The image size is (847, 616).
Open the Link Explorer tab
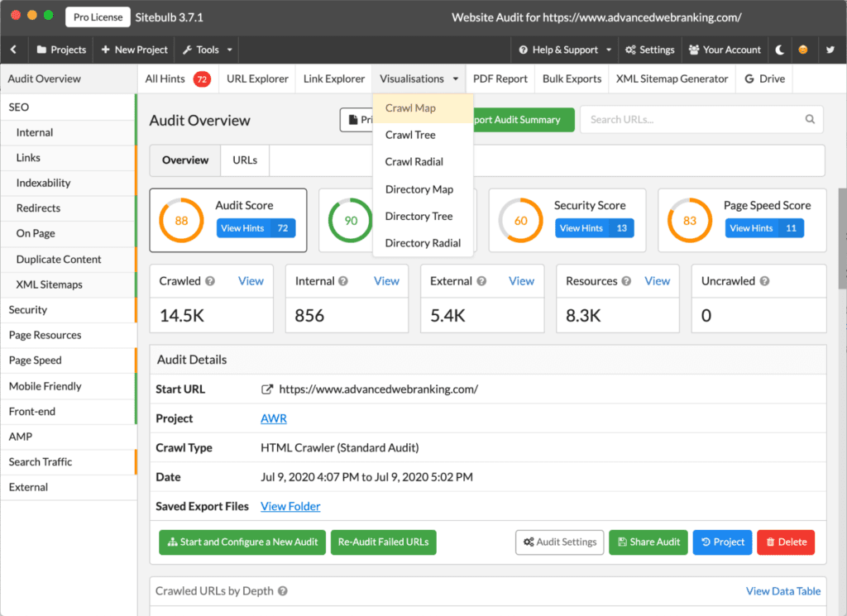[x=334, y=79]
